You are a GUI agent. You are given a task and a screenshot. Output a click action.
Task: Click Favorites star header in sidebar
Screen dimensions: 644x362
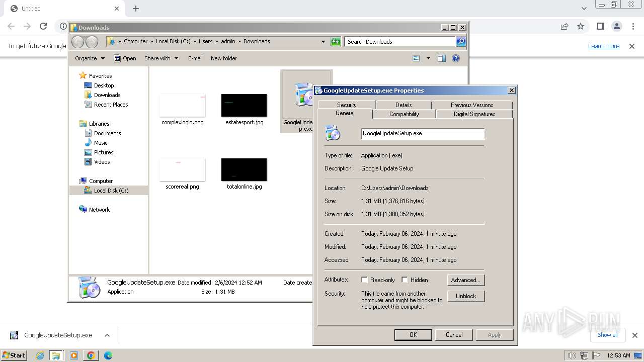pyautogui.click(x=100, y=76)
